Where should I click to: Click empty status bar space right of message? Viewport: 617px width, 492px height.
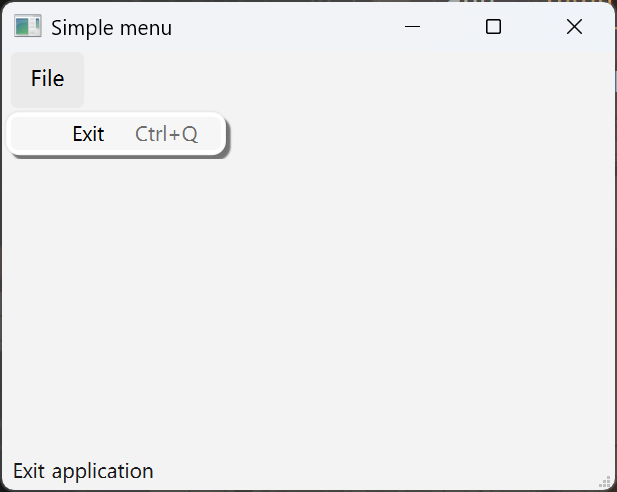tap(380, 471)
